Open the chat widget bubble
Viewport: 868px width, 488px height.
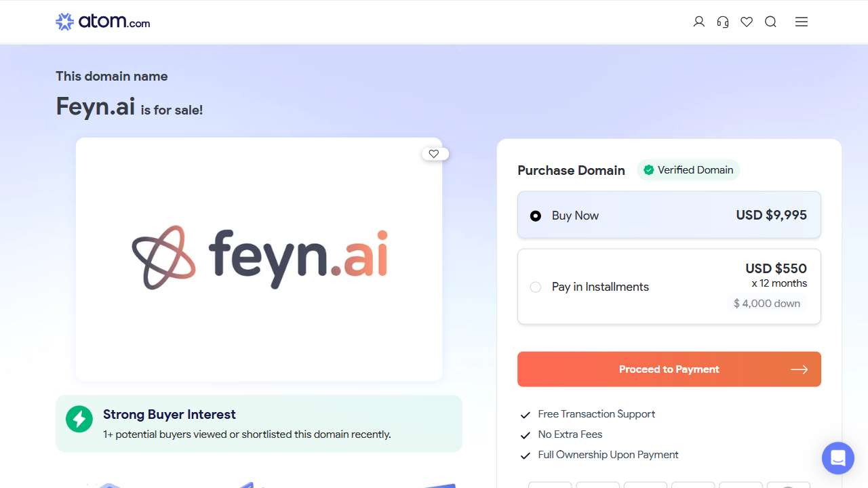click(837, 458)
